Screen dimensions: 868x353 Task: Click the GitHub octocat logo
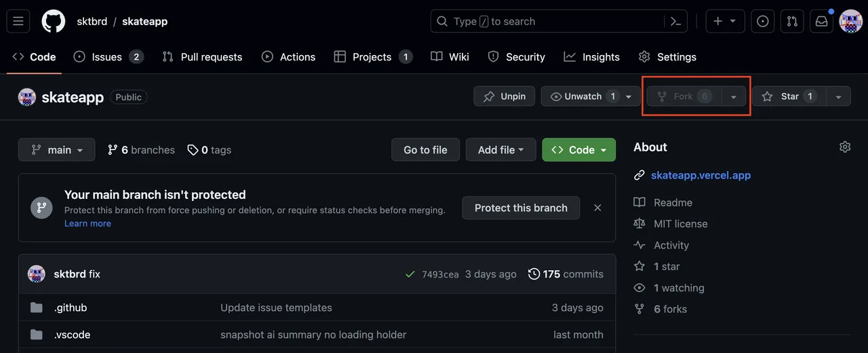[54, 21]
